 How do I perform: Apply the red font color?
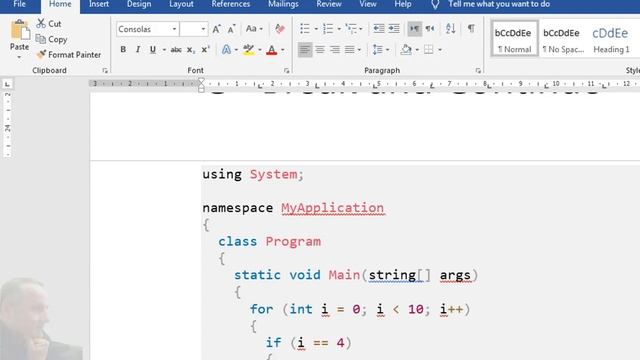click(x=271, y=50)
